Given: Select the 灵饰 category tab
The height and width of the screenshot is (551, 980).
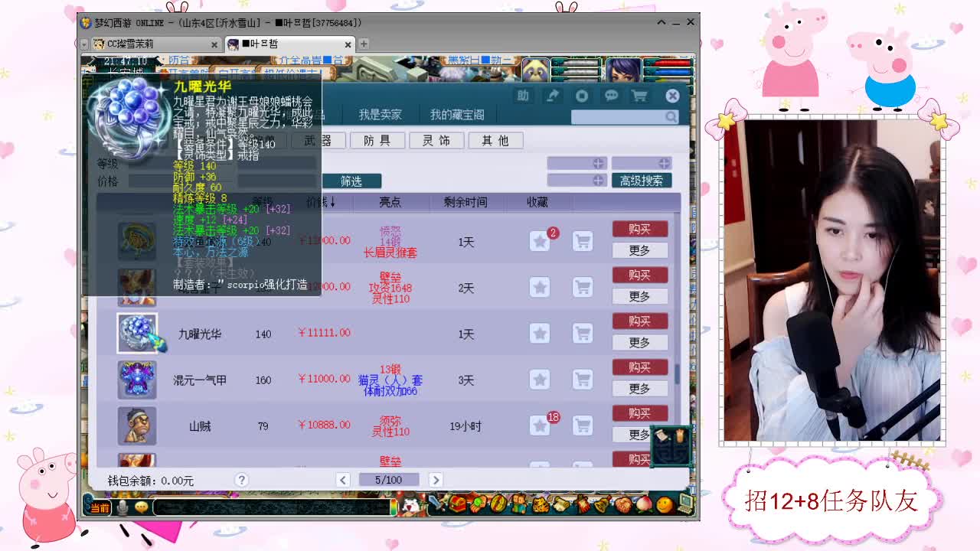Looking at the screenshot, I should click(x=436, y=140).
